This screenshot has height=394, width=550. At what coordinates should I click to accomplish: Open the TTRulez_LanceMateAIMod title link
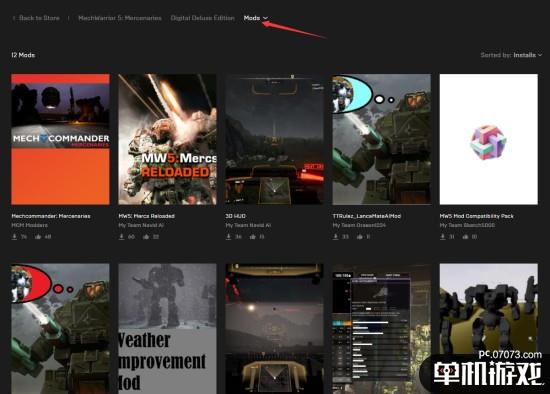tap(367, 216)
